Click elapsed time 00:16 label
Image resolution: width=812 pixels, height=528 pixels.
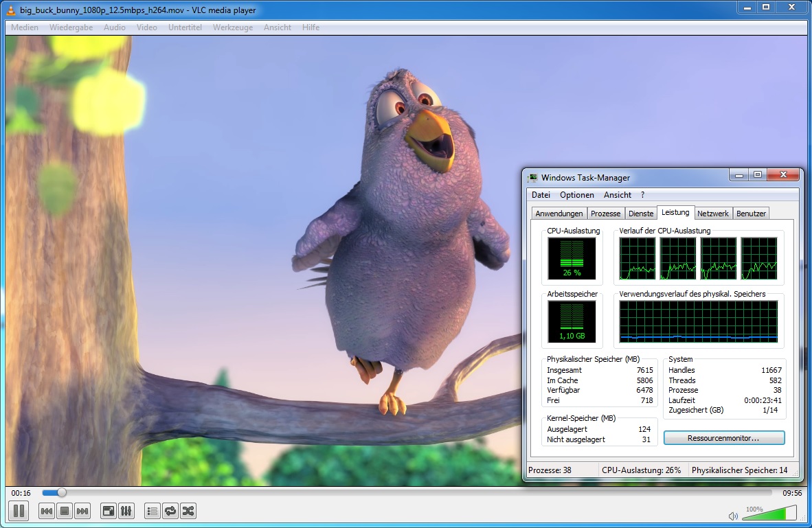21,493
